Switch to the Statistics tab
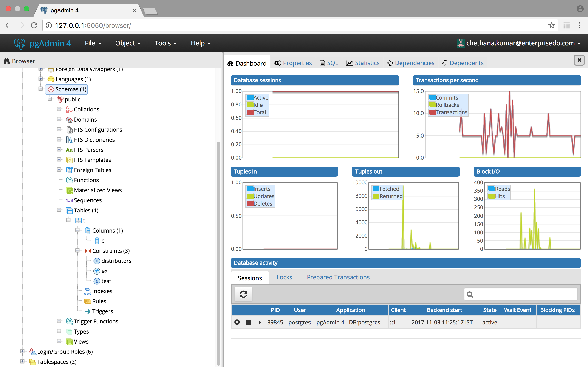 pyautogui.click(x=362, y=63)
